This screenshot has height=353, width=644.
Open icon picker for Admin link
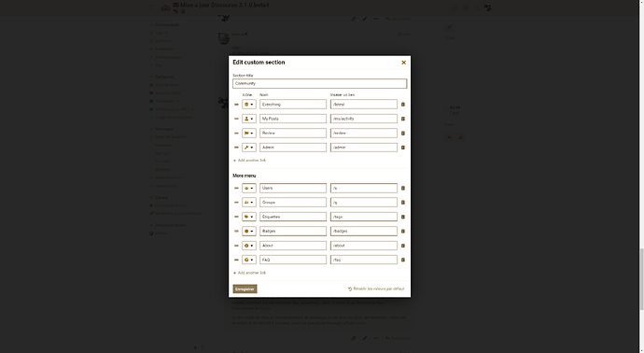click(249, 148)
